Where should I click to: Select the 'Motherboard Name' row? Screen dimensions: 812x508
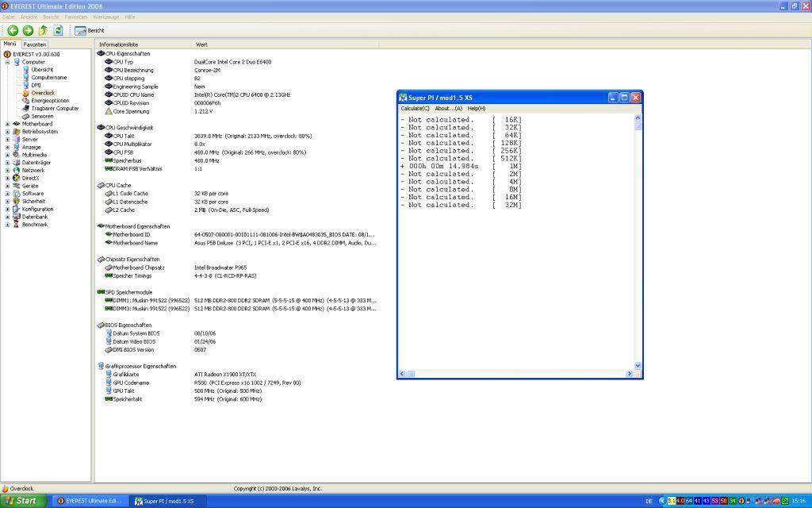click(236, 243)
